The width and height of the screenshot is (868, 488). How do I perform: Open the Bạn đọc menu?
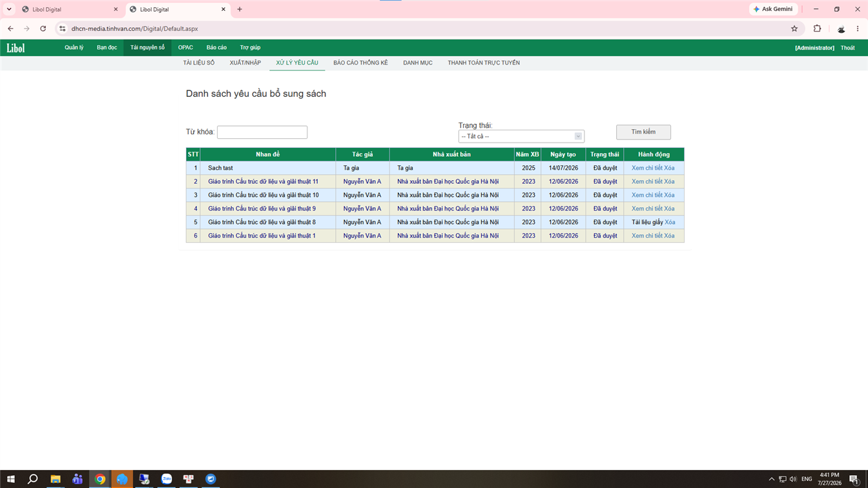click(x=107, y=48)
